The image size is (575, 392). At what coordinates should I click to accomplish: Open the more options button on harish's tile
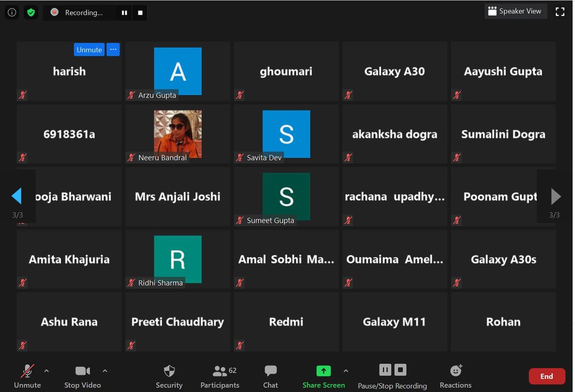tap(113, 50)
